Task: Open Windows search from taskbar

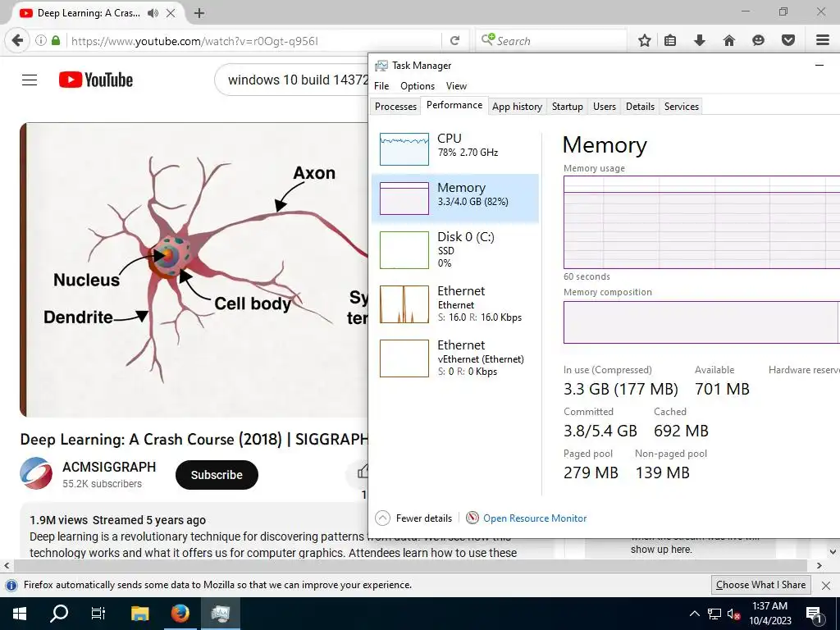Action: pos(59,614)
